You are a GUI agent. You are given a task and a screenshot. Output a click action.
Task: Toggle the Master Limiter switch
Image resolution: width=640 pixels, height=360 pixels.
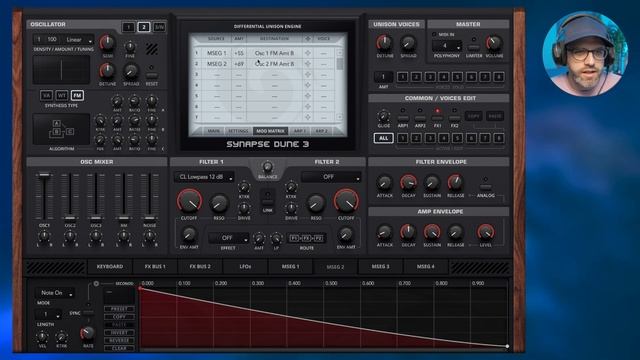click(x=473, y=47)
